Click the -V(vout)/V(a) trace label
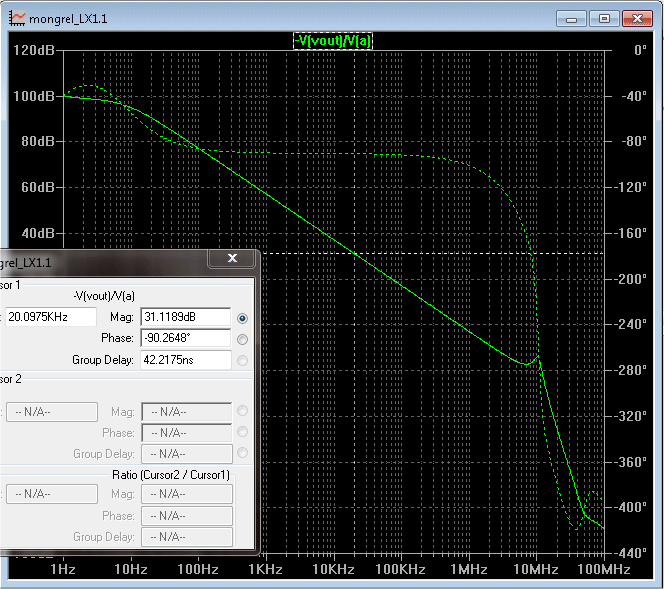The image size is (664, 589). click(x=333, y=41)
